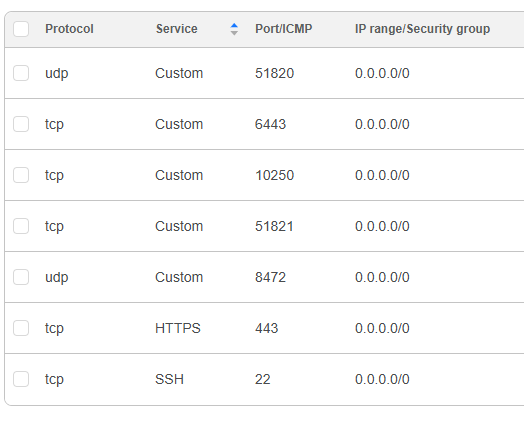Click the HTTPS service cell

pyautogui.click(x=178, y=328)
